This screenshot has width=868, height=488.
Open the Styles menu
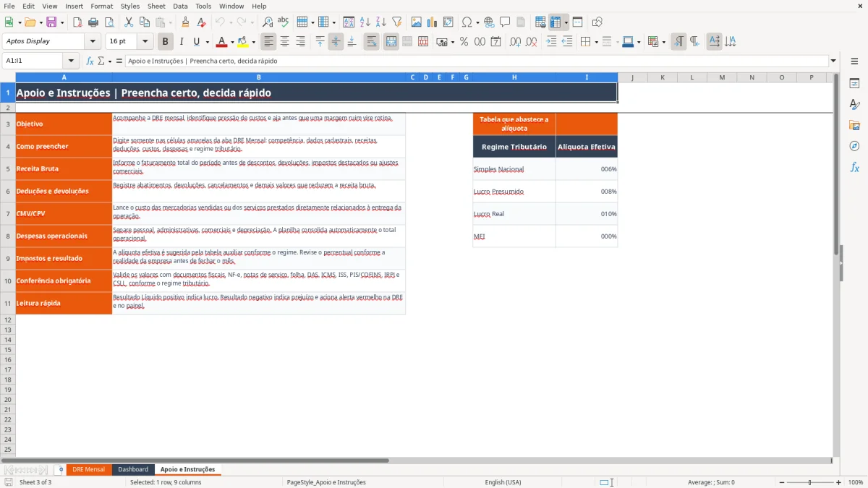tap(130, 6)
